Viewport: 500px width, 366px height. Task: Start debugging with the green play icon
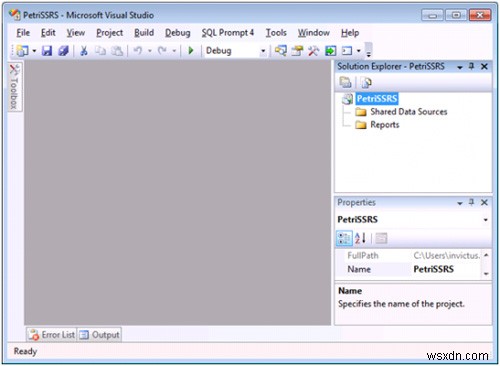[191, 51]
